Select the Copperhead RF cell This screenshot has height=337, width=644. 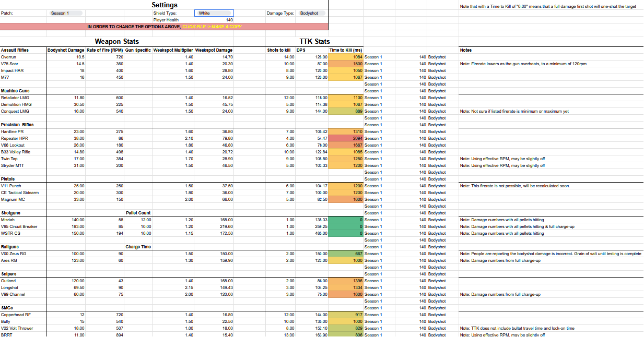point(24,315)
